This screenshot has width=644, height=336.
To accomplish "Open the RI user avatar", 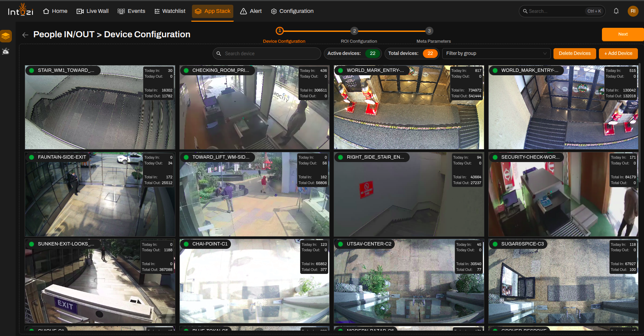I will (633, 11).
